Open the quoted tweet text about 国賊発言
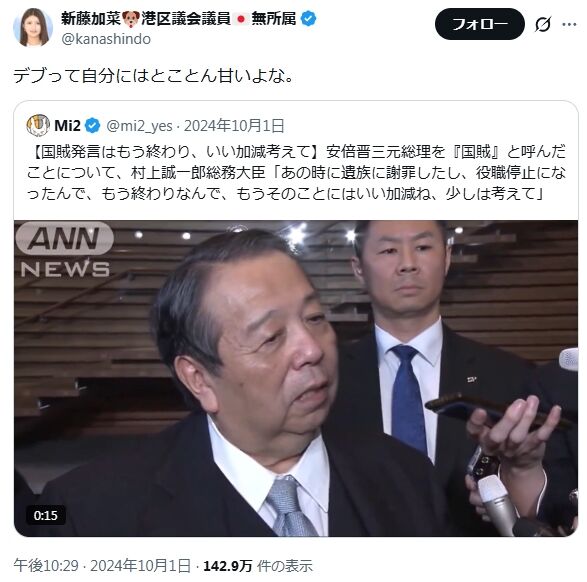The image size is (587, 582). (x=296, y=173)
